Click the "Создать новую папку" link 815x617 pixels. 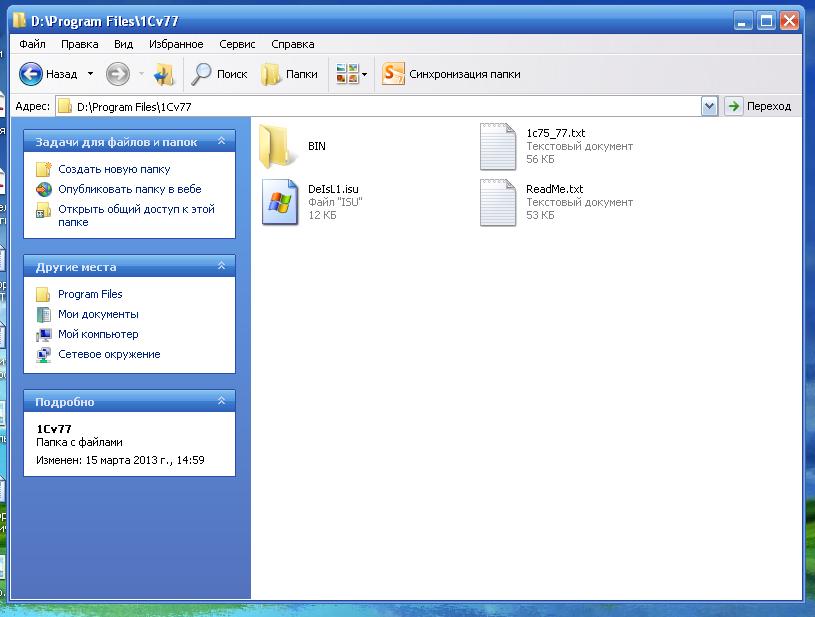pos(114,169)
